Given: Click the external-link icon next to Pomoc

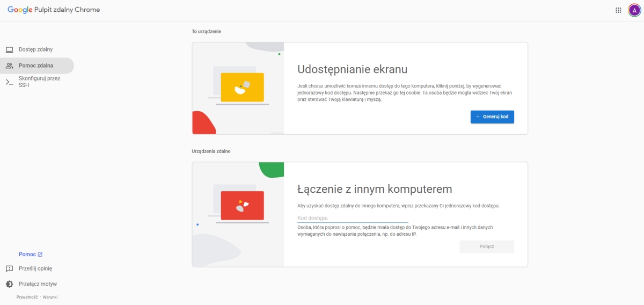Looking at the screenshot, I should [40, 255].
